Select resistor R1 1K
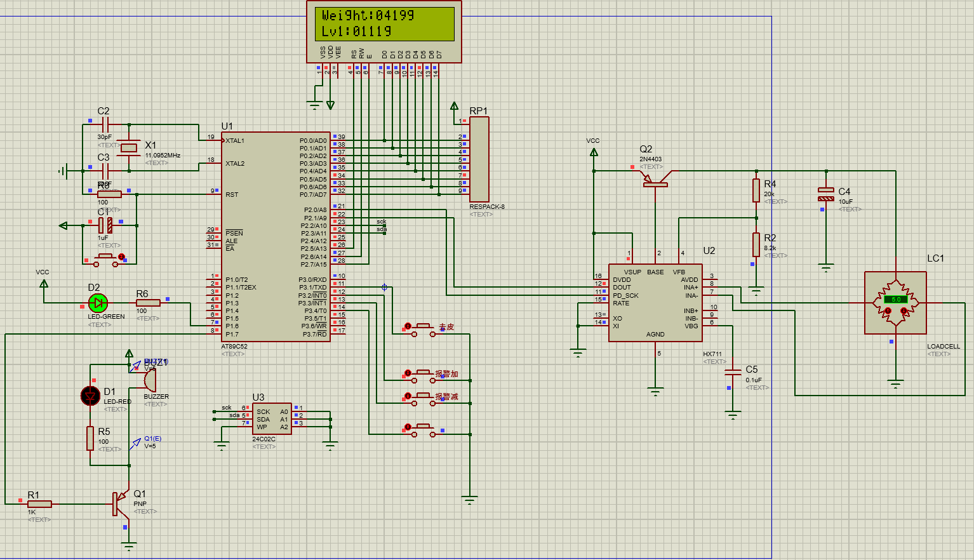 click(x=39, y=504)
